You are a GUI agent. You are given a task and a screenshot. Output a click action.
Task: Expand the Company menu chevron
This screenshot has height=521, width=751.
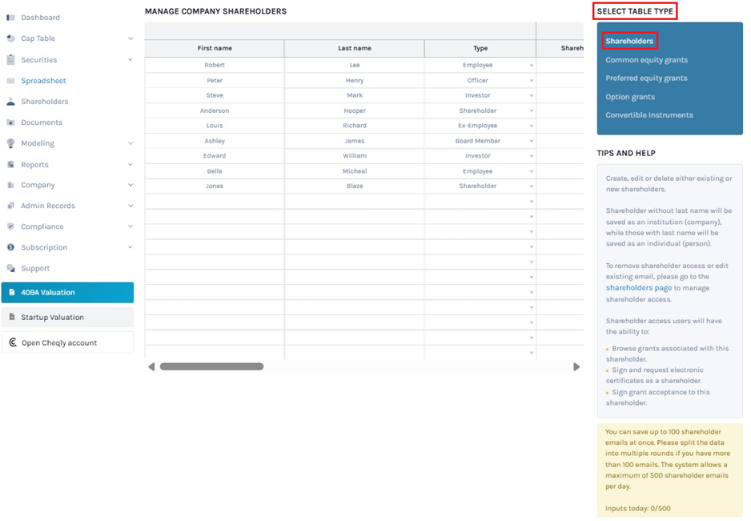click(130, 185)
